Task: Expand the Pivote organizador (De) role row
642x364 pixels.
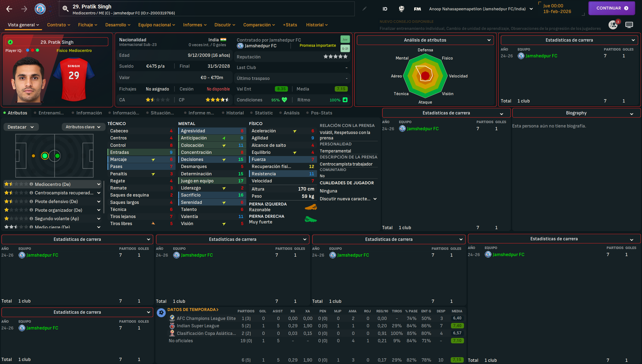Action: tap(99, 210)
